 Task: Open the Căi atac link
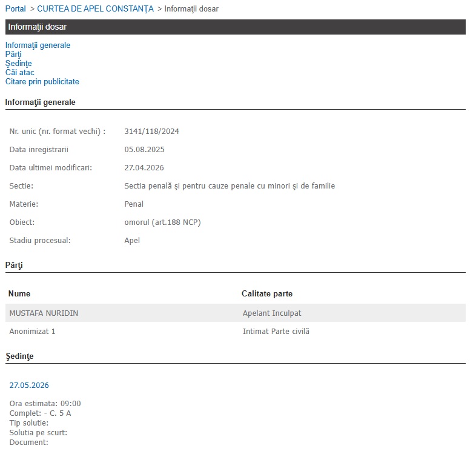click(19, 73)
